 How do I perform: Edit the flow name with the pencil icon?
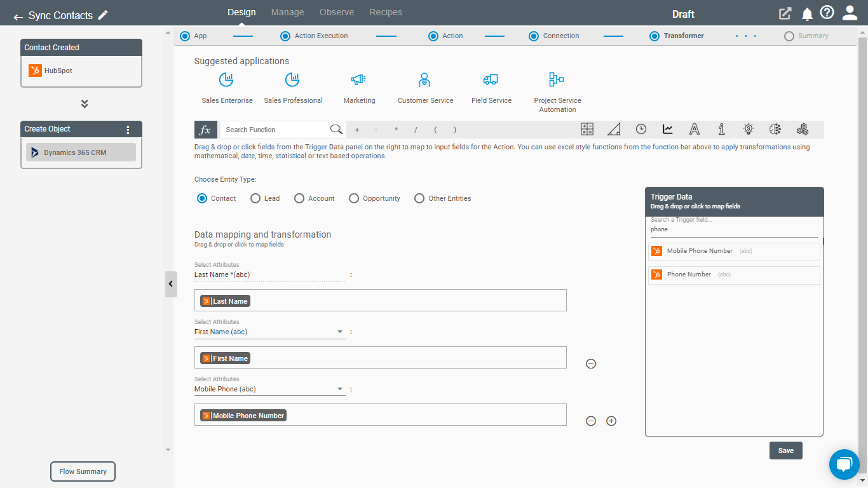[x=103, y=15]
